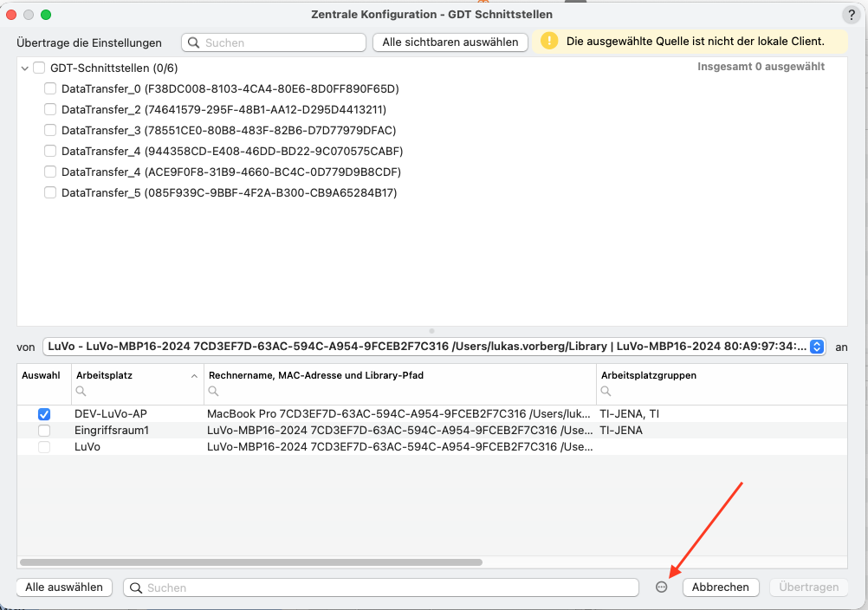This screenshot has width=868, height=610.
Task: Click the Arbeitsplatzgruppen column header
Action: [649, 375]
